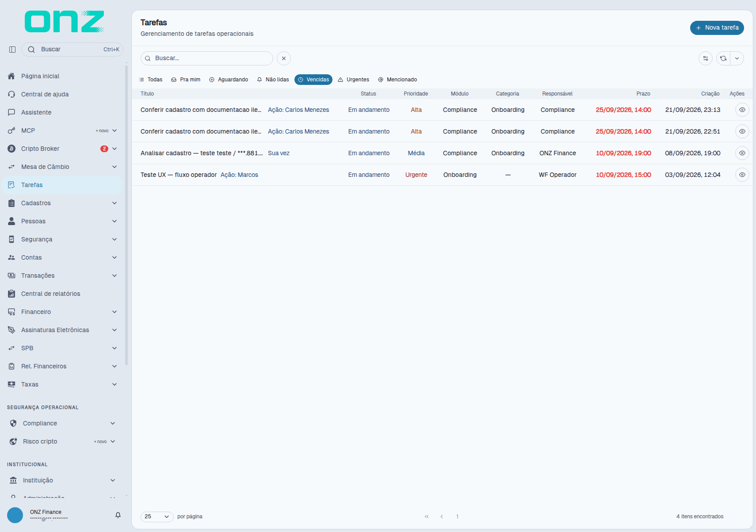The width and height of the screenshot is (756, 532).
Task: Show Não lidas tasks
Action: coord(273,80)
